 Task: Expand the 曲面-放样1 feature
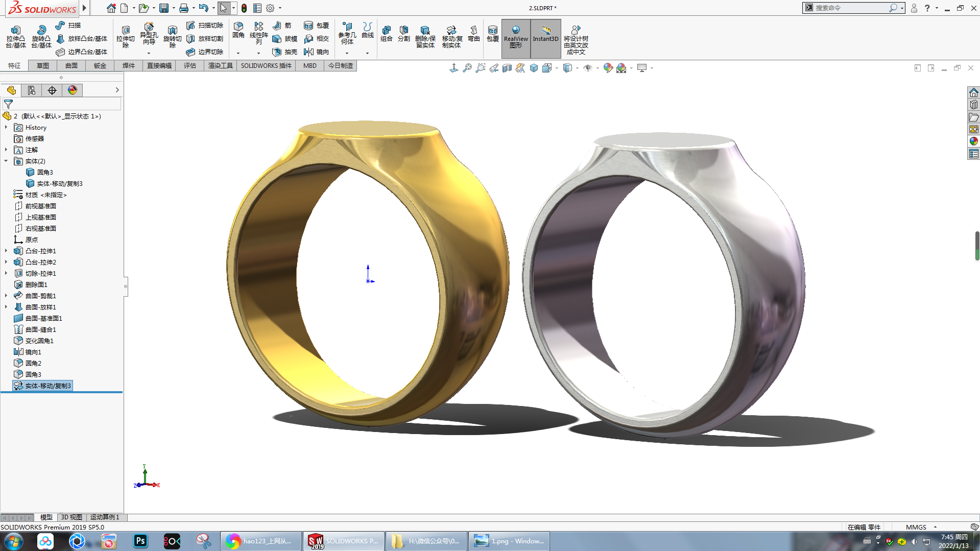6,307
